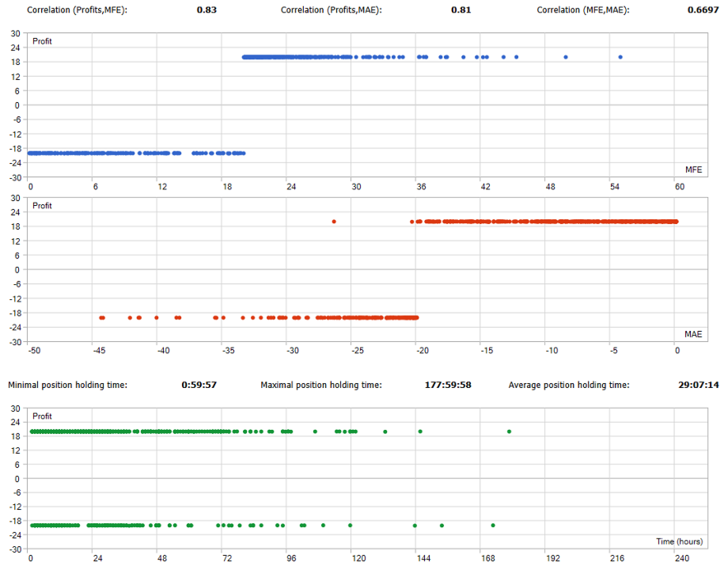Click the Correlation (Profits,MAE) label

(331, 9)
